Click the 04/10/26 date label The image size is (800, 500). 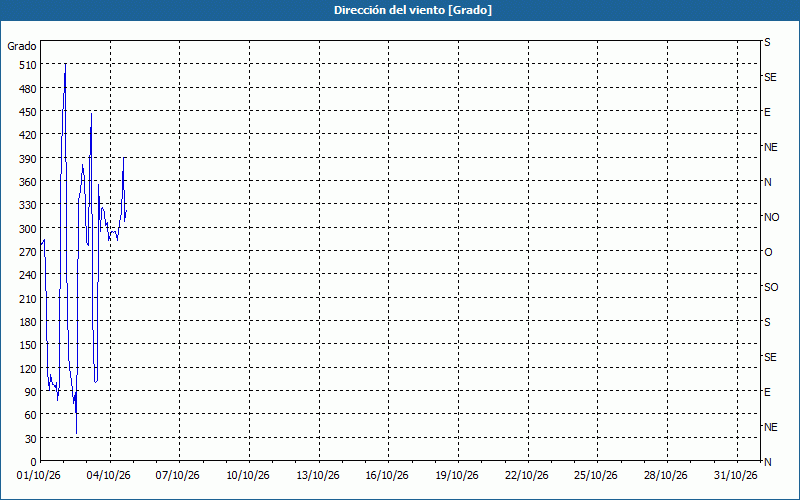point(109,476)
